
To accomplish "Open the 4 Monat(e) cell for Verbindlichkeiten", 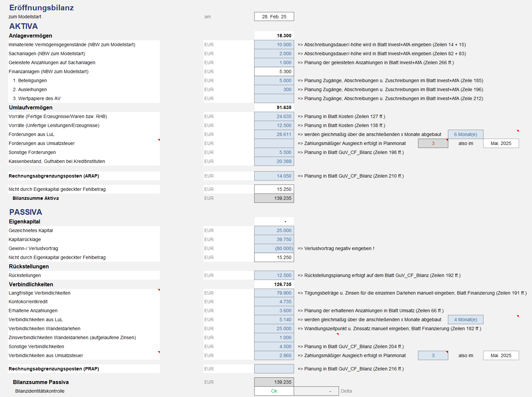I will coord(466,320).
